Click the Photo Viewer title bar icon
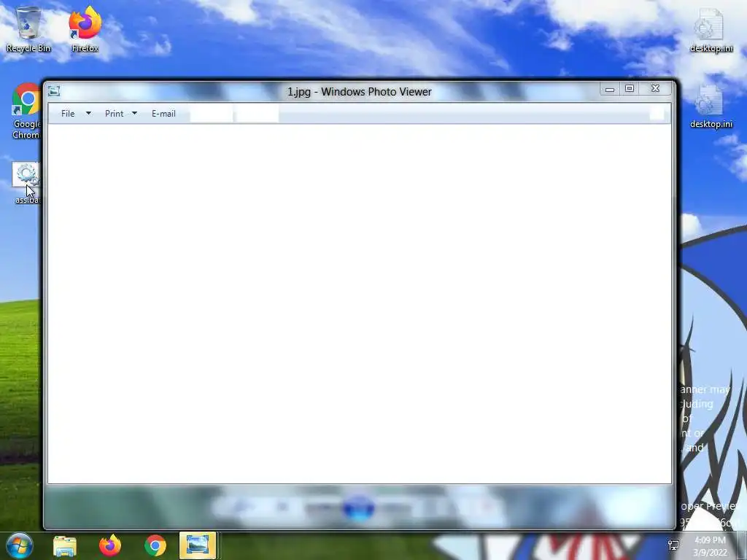Viewport: 747px width, 560px height. coord(54,91)
